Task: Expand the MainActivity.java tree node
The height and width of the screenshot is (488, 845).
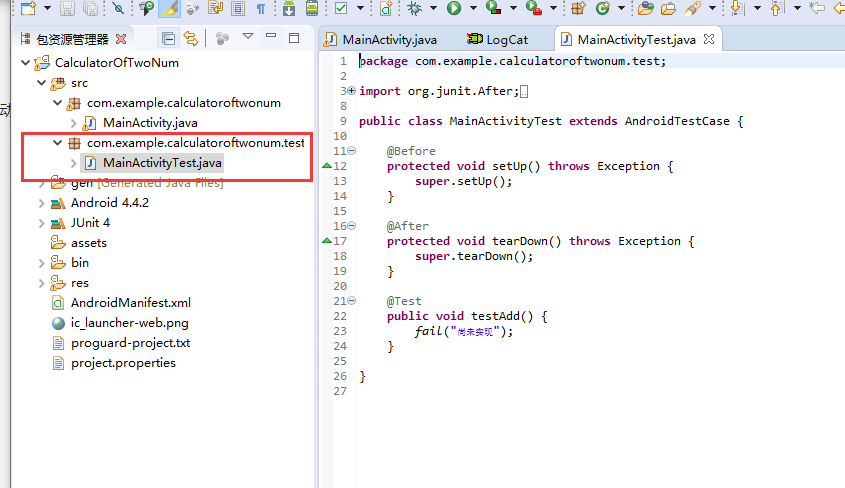Action: [74, 123]
